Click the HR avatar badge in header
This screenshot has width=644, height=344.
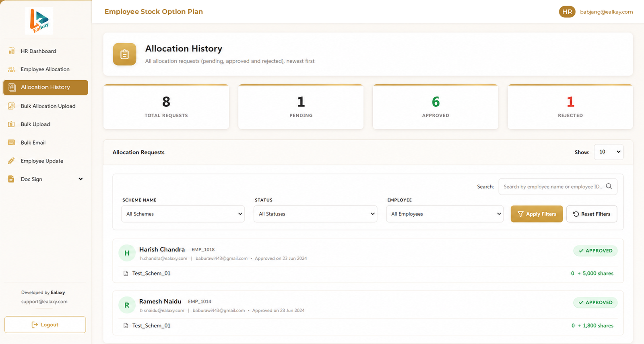(x=567, y=12)
